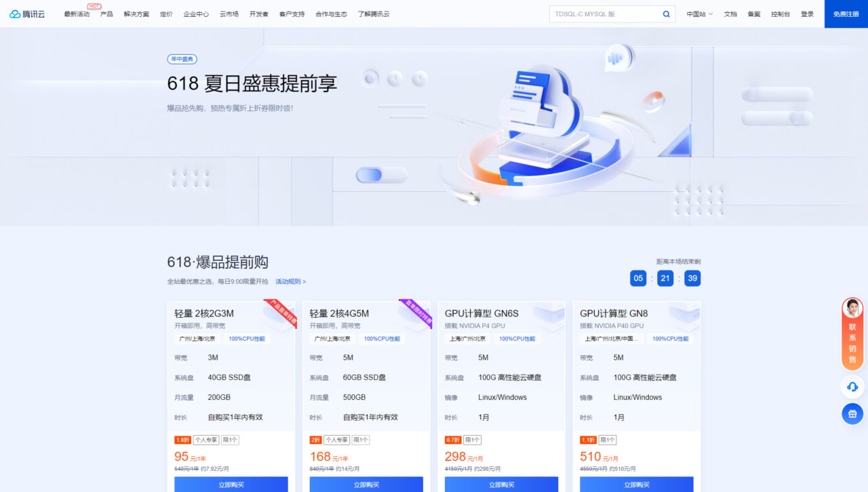Select the 轻量 2核4G5M card title
This screenshot has width=868, height=492.
click(339, 314)
